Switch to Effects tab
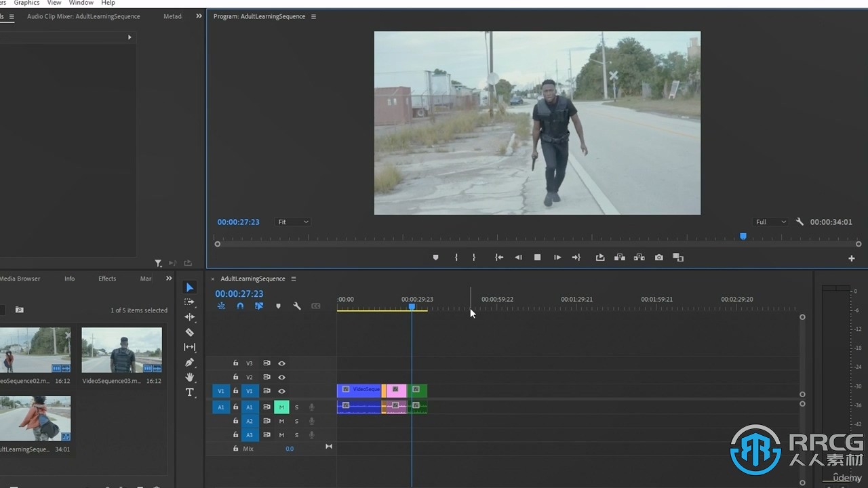This screenshot has height=488, width=868. [107, 279]
